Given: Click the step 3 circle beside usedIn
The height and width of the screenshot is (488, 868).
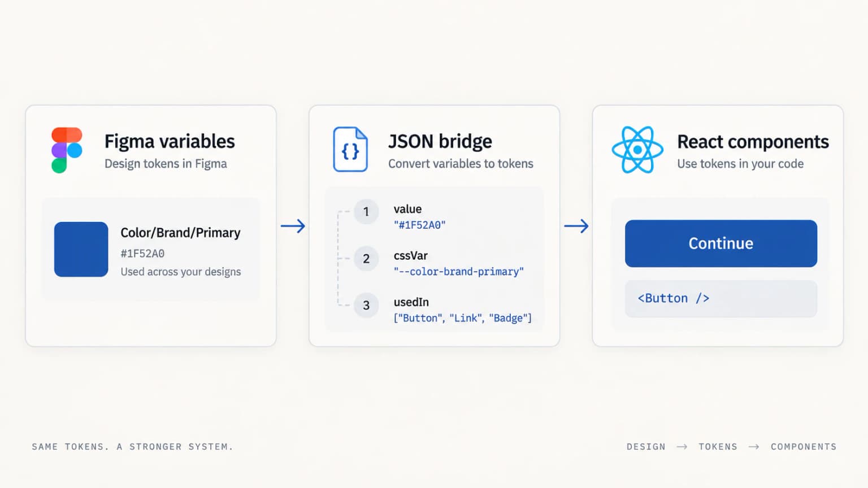Looking at the screenshot, I should click(366, 306).
